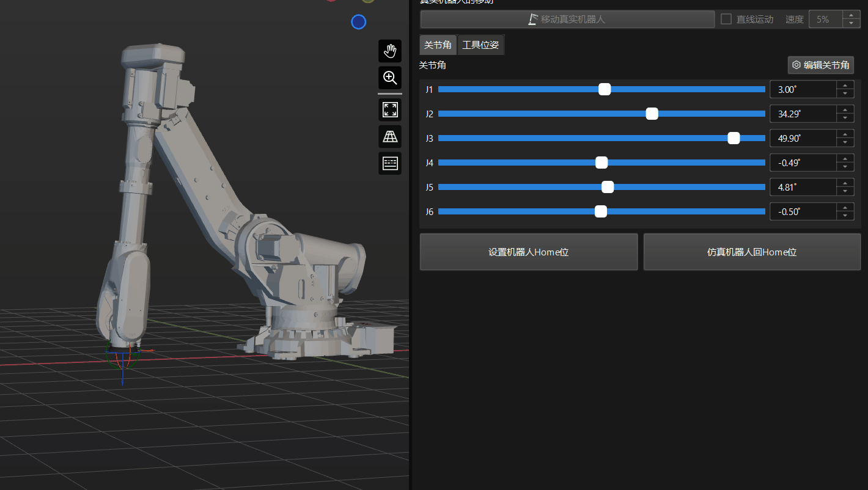Image resolution: width=868 pixels, height=490 pixels.
Task: Click the magnifier zoom-in icon
Action: 390,78
